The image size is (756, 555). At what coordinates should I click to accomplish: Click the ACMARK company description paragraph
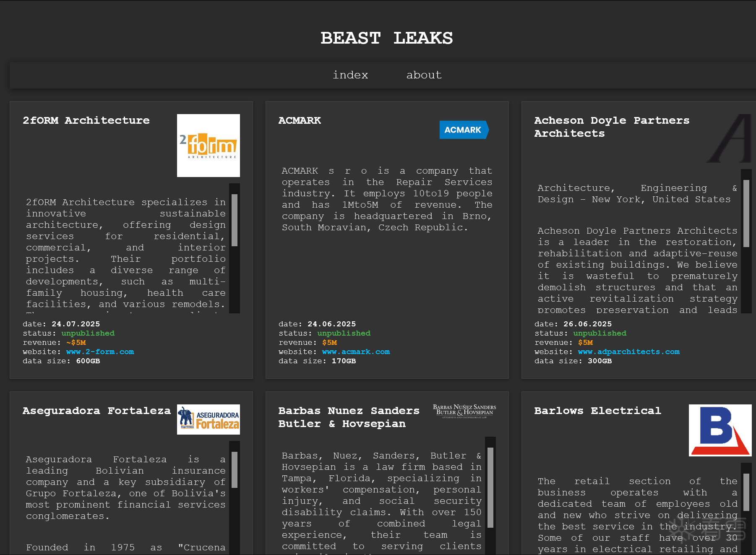click(x=387, y=199)
